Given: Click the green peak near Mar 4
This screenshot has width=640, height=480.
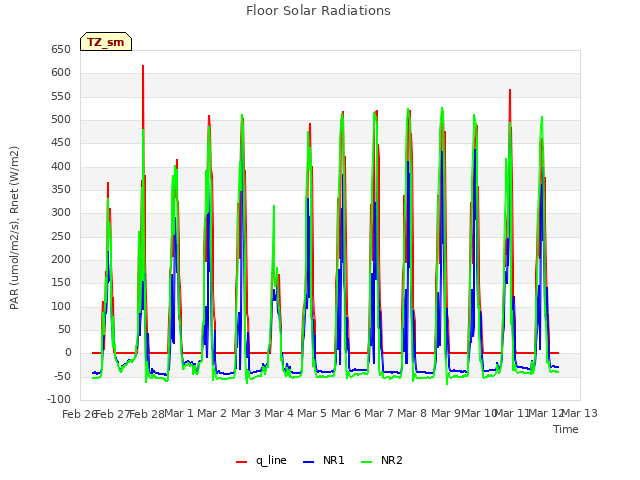Looking at the screenshot, I should tap(274, 207).
